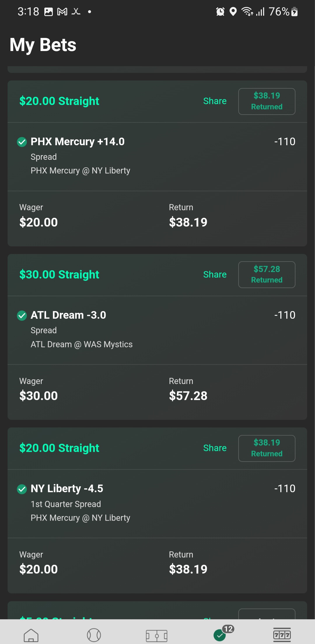Select the $30.00 Straight bet heading
This screenshot has height=644, width=315.
[x=59, y=275]
